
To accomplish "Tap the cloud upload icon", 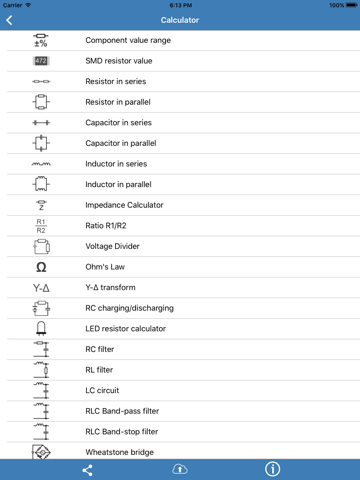I will pyautogui.click(x=180, y=469).
